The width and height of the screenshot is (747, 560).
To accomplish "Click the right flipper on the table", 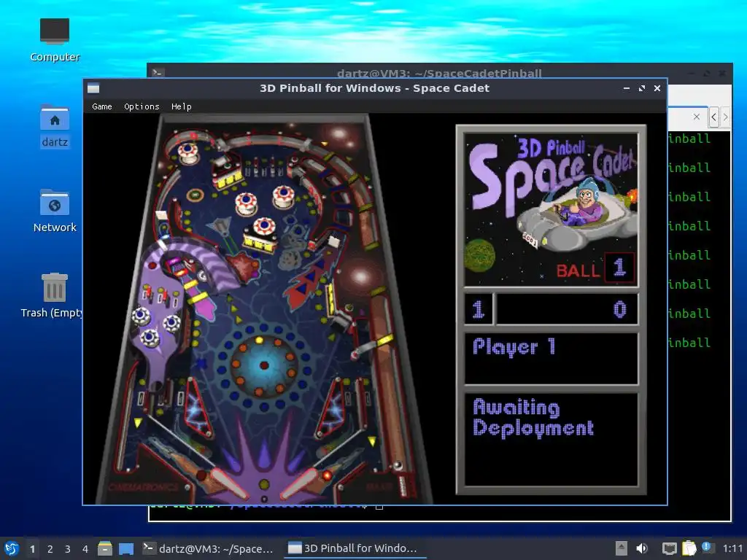I will click(300, 483).
